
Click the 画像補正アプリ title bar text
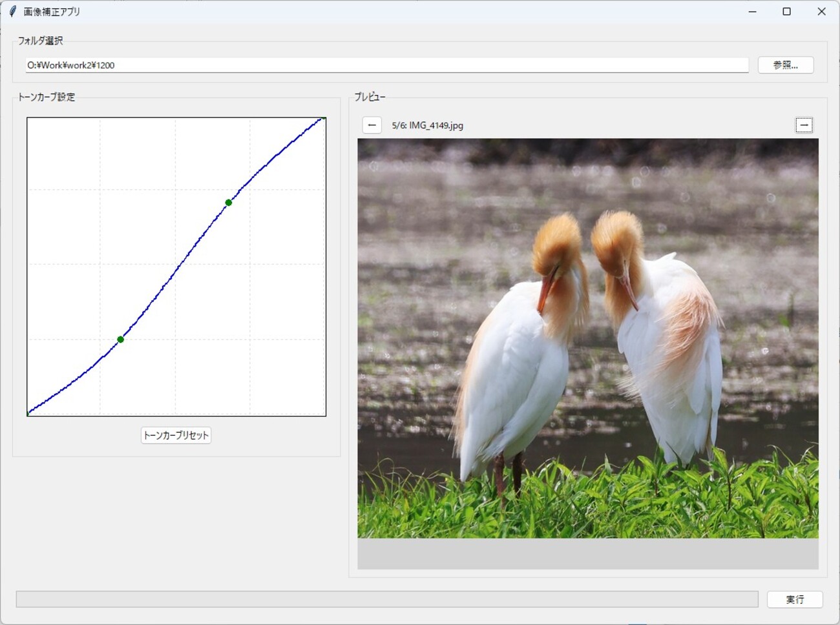[x=52, y=12]
